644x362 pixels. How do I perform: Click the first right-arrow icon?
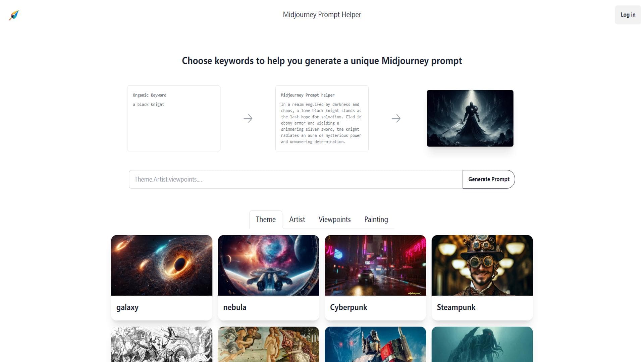click(248, 118)
